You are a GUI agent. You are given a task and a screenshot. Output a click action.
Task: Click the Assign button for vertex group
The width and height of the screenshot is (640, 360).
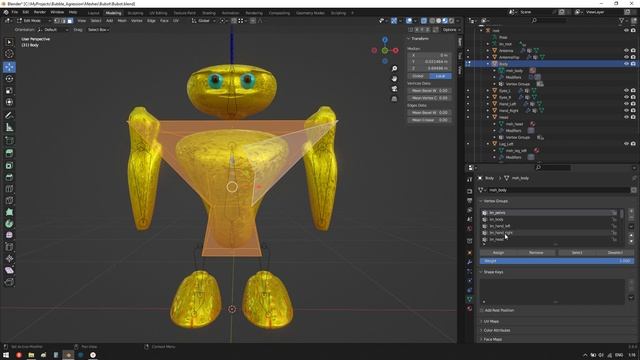(x=498, y=253)
